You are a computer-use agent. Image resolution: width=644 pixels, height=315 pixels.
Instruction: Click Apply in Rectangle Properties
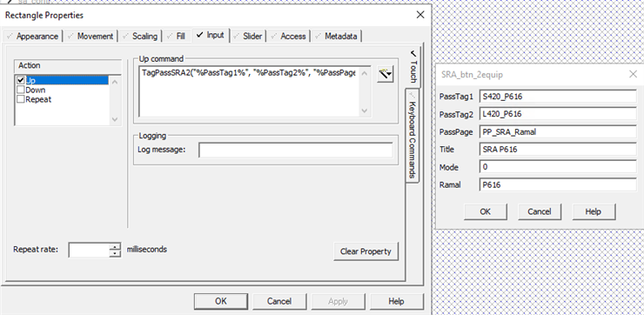coord(338,301)
